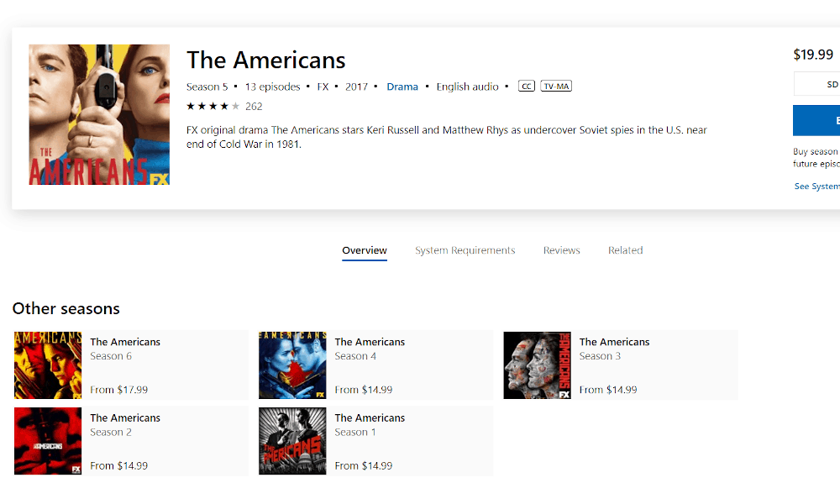The height and width of the screenshot is (504, 840).
Task: Open the Season 4 poster thumbnail
Action: pyautogui.click(x=292, y=365)
